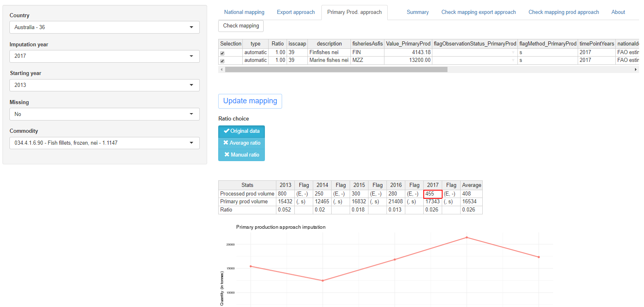Expand the Missing dropdown
The height and width of the screenshot is (307, 644).
point(104,114)
